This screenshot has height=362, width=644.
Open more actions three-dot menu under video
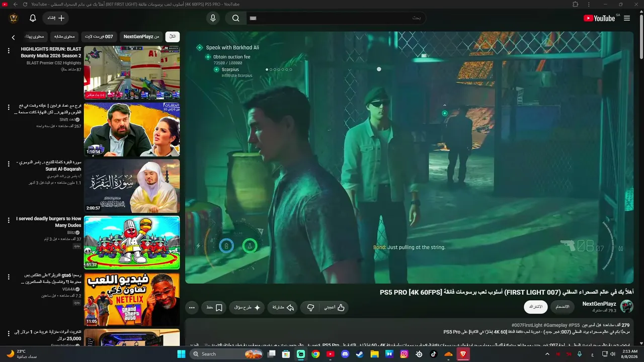[x=192, y=307]
